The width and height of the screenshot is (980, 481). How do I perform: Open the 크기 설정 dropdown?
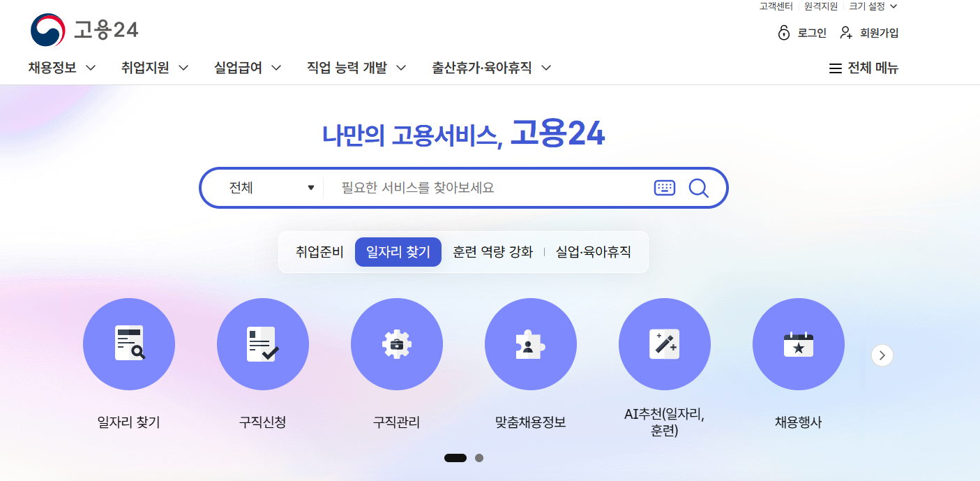(873, 6)
